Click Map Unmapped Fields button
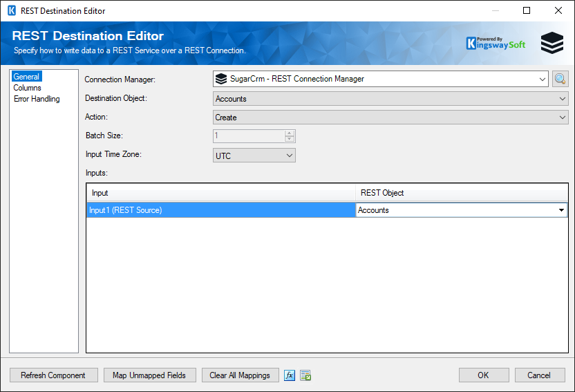 tap(149, 375)
